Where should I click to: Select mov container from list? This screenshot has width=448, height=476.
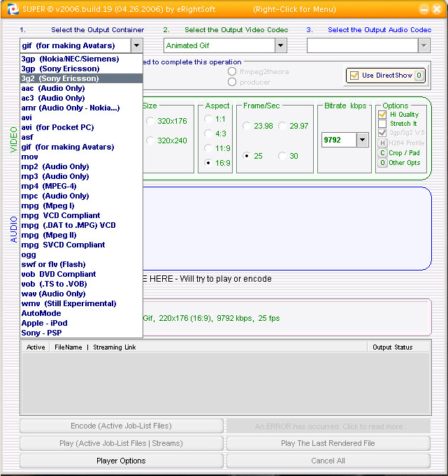click(x=81, y=157)
